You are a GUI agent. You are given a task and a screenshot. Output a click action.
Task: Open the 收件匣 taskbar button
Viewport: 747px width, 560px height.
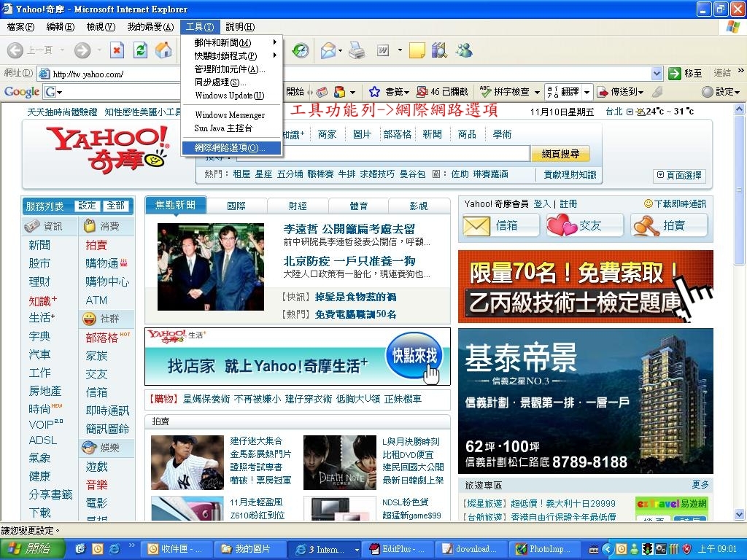click(x=176, y=549)
